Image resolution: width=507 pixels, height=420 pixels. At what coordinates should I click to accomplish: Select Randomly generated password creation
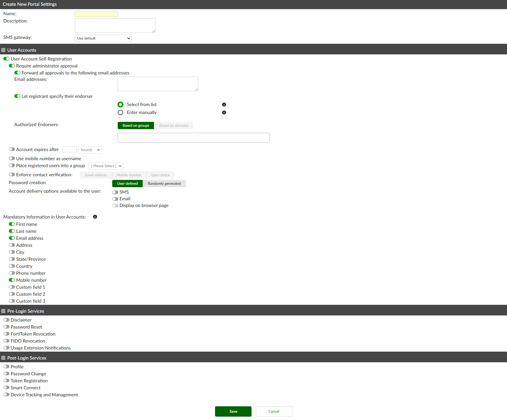tap(164, 184)
